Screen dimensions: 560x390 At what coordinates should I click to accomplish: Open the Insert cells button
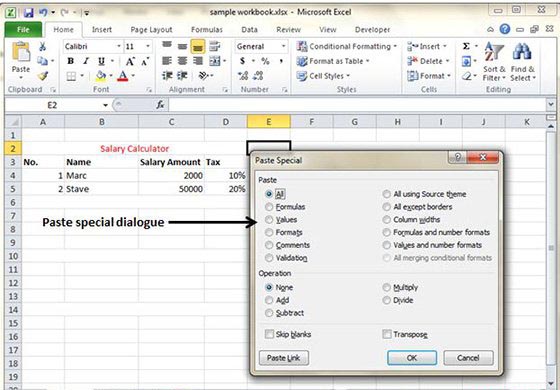[x=427, y=46]
